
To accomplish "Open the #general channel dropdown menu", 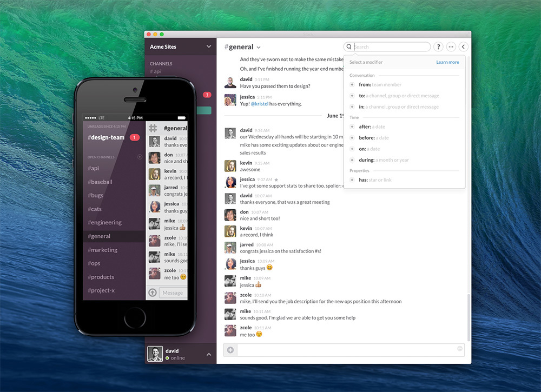I will (x=258, y=46).
